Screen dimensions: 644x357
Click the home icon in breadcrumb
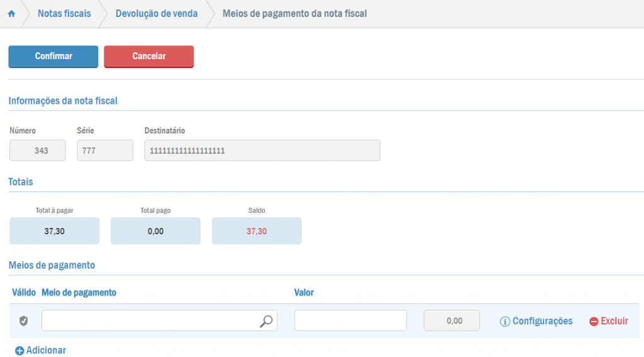(11, 14)
